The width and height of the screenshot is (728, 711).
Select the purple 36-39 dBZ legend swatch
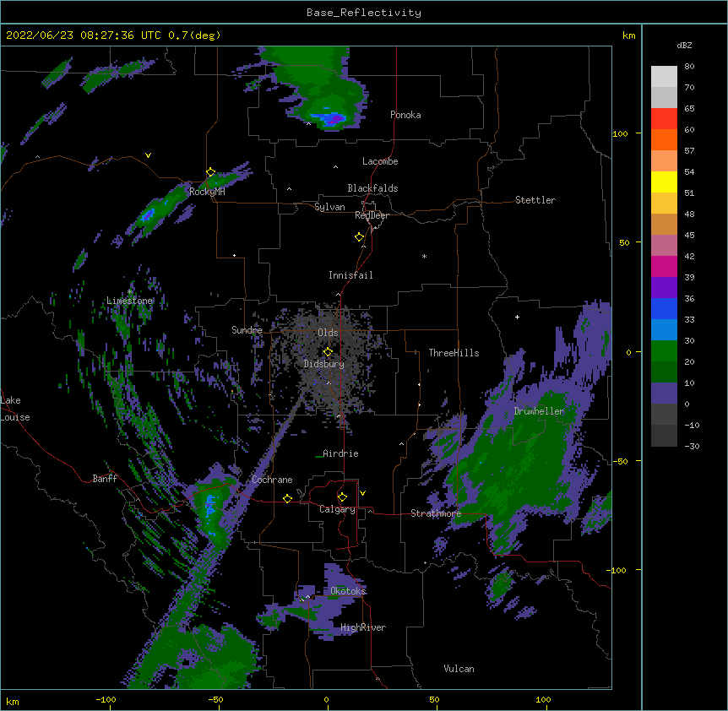click(x=664, y=287)
